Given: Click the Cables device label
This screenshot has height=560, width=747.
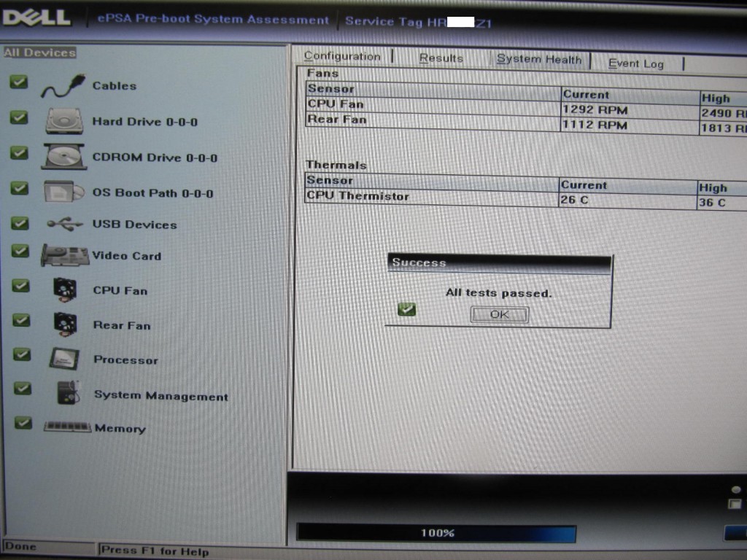Looking at the screenshot, I should (x=115, y=86).
